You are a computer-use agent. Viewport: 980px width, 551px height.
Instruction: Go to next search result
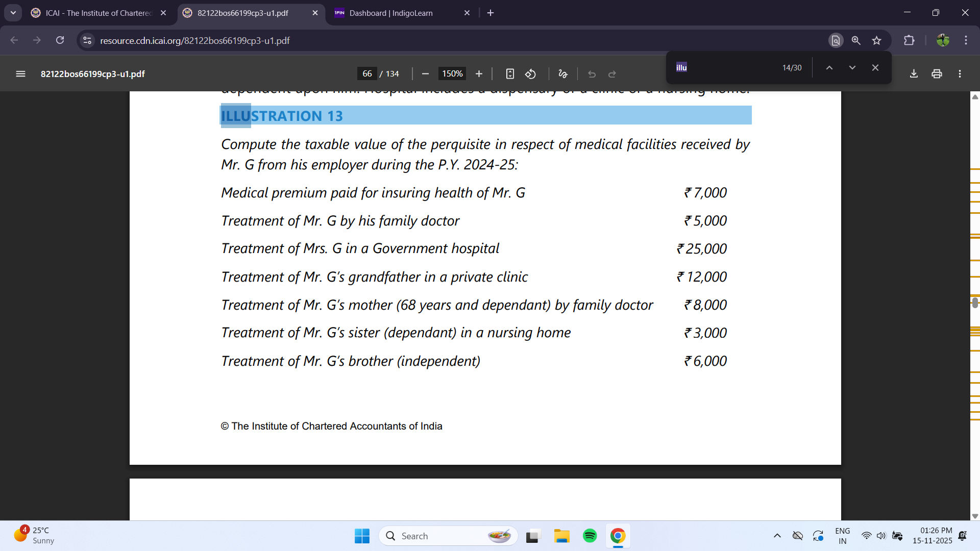tap(852, 67)
